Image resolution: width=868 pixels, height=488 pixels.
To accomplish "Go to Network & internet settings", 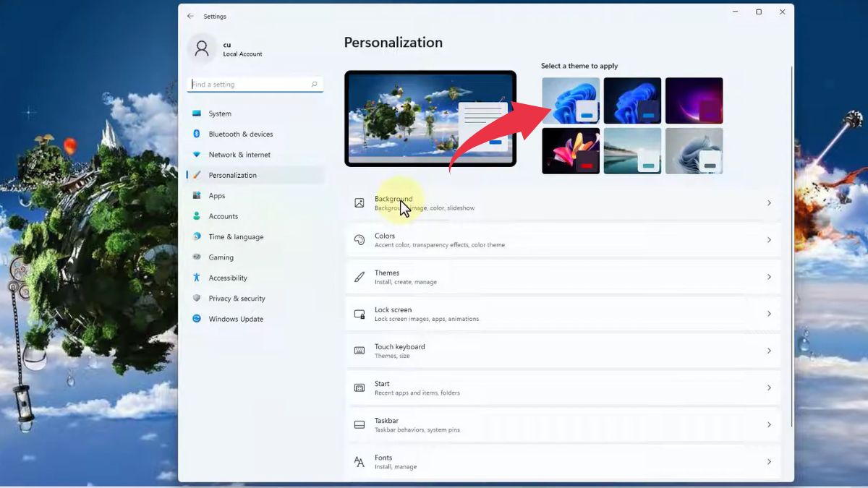I will click(255, 155).
